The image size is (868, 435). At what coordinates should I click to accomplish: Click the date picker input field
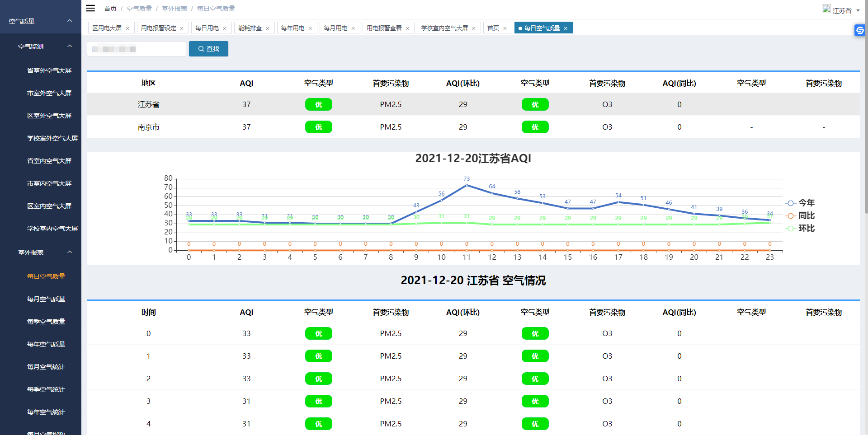136,49
